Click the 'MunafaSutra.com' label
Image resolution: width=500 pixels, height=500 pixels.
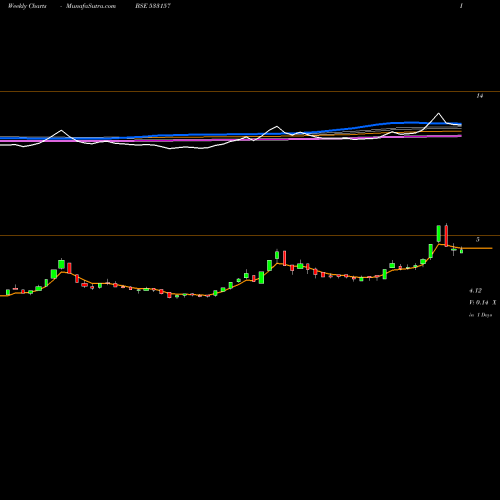(91, 6)
